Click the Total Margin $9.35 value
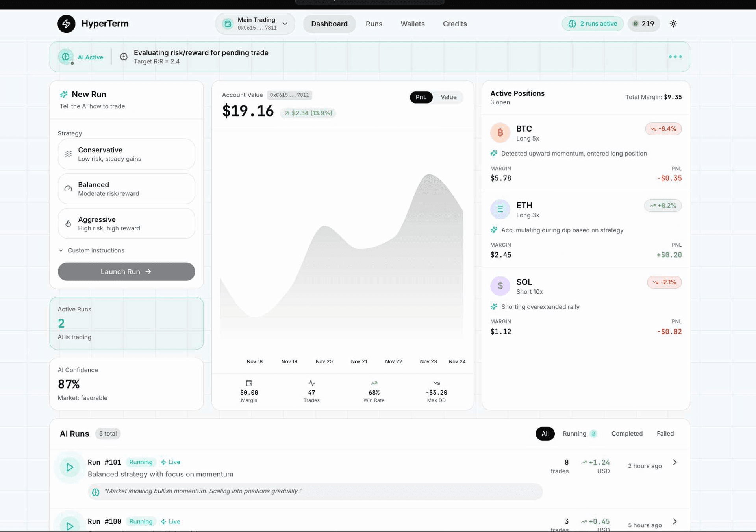 pyautogui.click(x=673, y=97)
